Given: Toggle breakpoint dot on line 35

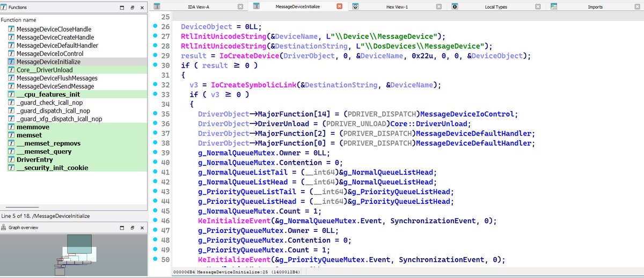Looking at the screenshot, I should point(155,114).
